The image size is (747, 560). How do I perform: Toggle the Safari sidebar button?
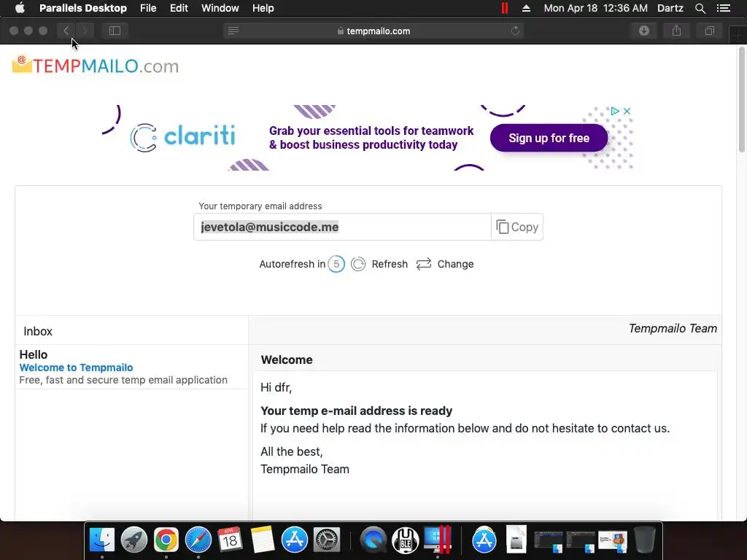115,31
